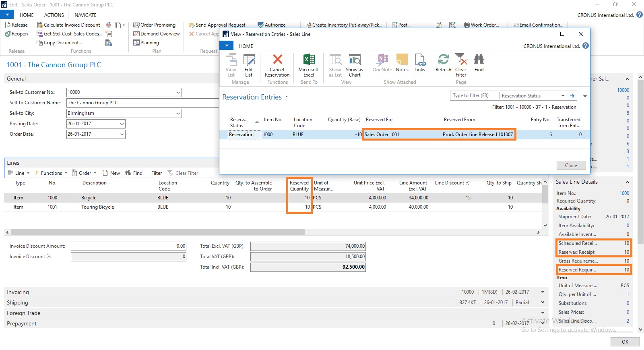
Task: Open Show as Chart view
Action: tap(354, 60)
